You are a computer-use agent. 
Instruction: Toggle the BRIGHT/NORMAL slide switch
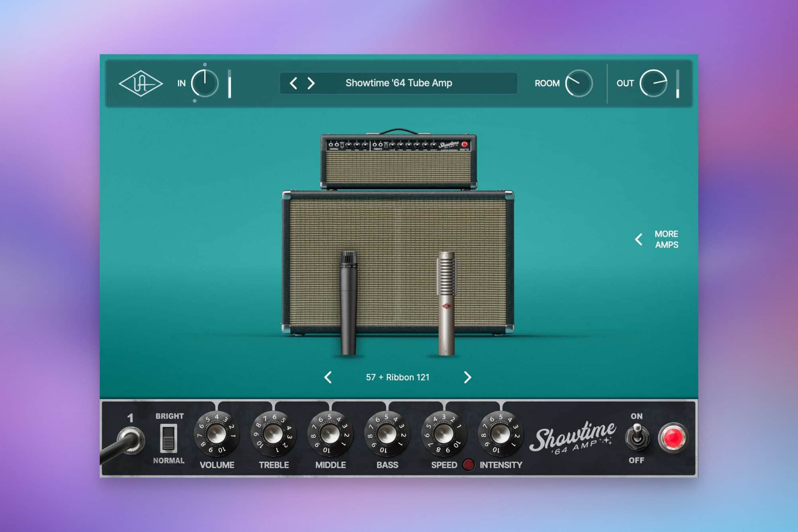[168, 438]
